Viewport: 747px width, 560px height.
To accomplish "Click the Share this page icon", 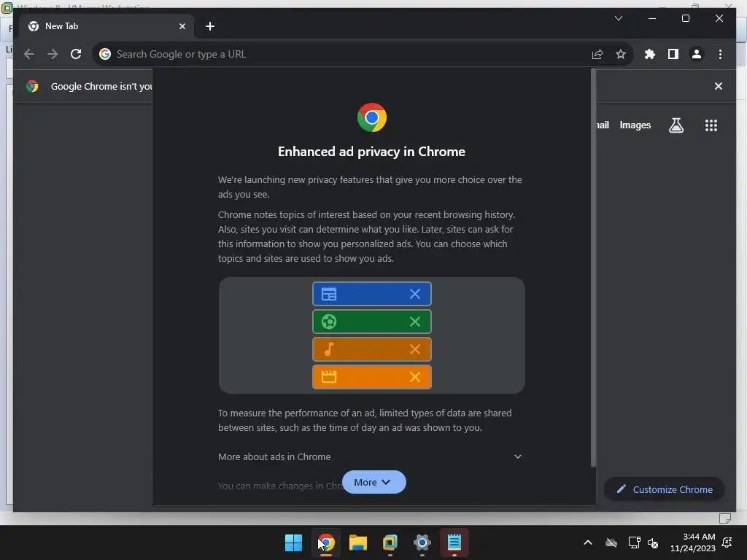I will coord(597,54).
